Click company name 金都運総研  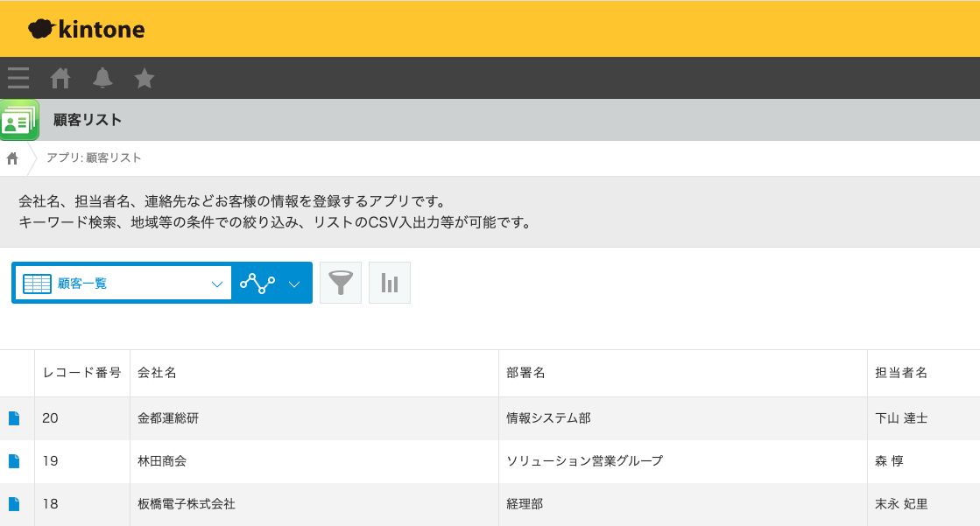[x=168, y=418]
